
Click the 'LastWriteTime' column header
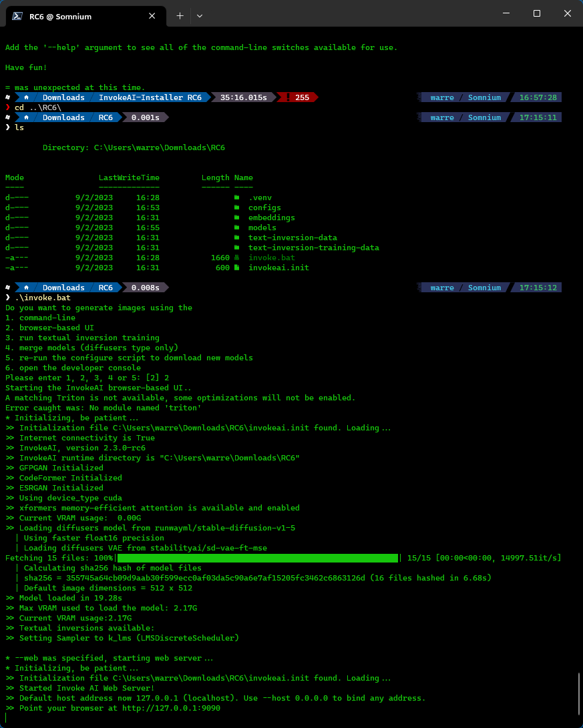pyautogui.click(x=129, y=177)
